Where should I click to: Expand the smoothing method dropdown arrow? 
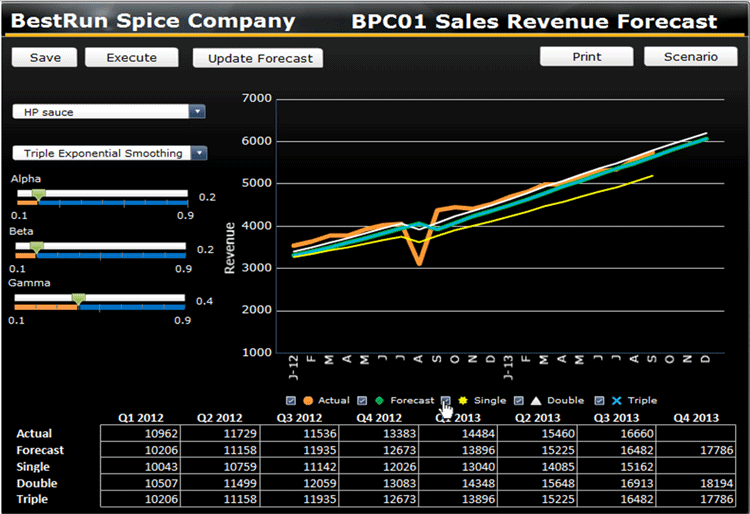coord(199,153)
